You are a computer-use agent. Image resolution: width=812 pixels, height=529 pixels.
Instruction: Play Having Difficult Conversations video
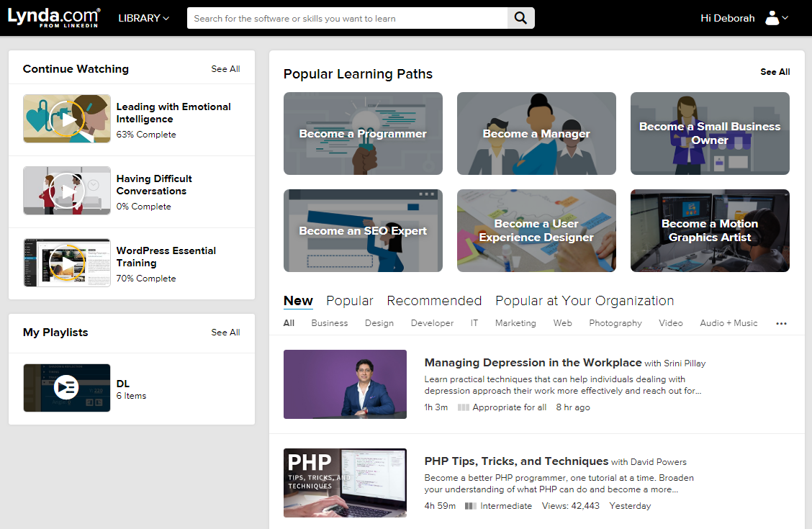tap(67, 191)
